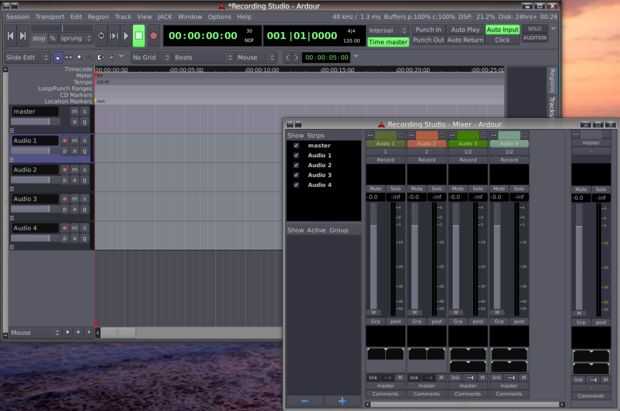Uncheck the Audio 3 strip checkbox in the mixer
The width and height of the screenshot is (620, 411).
296,175
